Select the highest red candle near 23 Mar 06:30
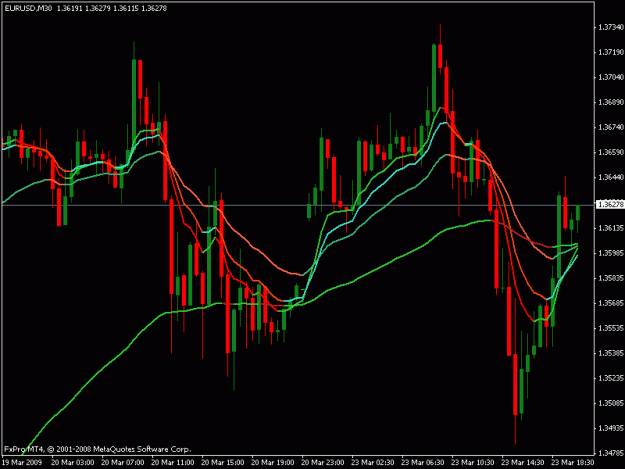The height and width of the screenshot is (469, 625). click(x=440, y=56)
